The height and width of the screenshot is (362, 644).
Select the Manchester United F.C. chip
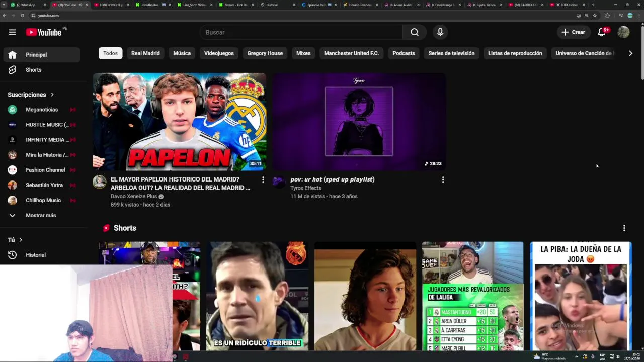[x=351, y=53]
